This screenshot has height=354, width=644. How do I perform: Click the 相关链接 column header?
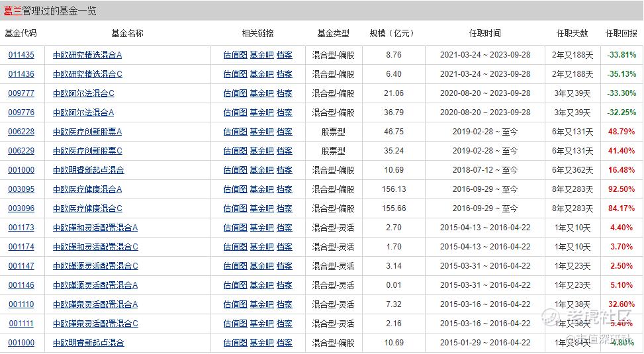pos(258,33)
